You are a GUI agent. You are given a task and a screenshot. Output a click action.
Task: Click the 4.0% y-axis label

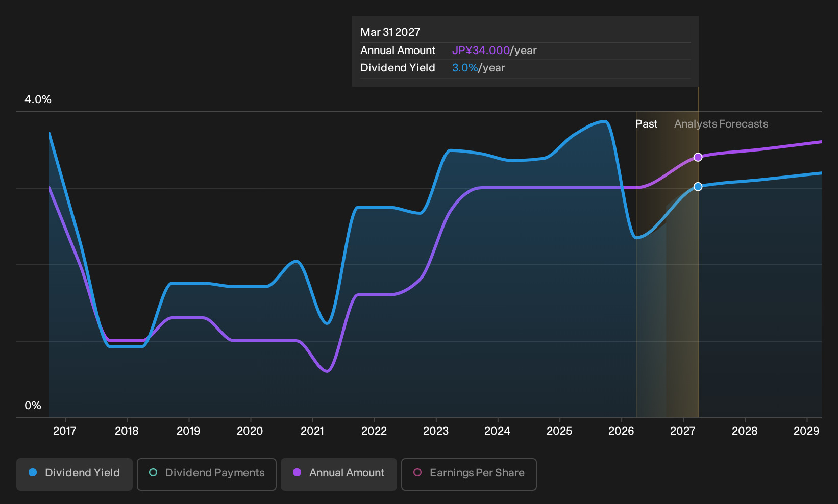[x=38, y=99]
